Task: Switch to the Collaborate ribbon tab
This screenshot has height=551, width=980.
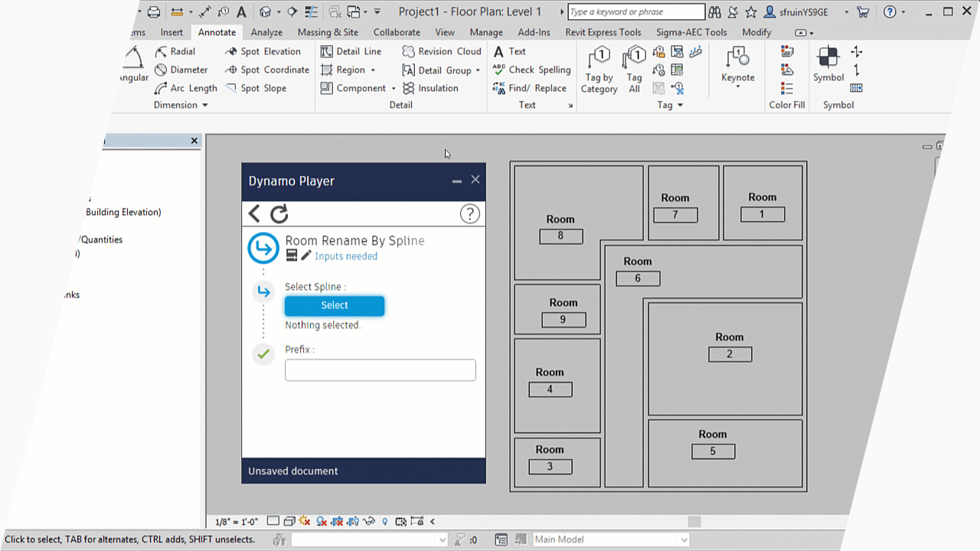Action: tap(397, 32)
